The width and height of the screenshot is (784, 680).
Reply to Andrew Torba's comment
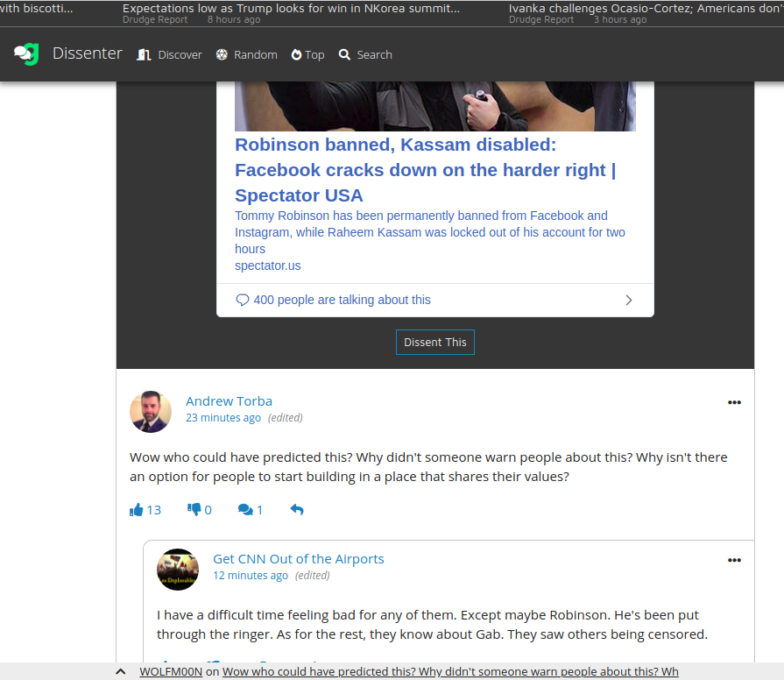pos(297,509)
